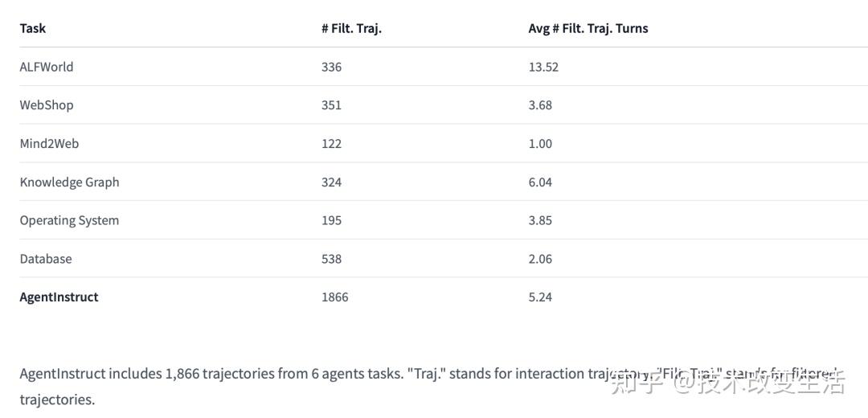Click the 5.24 average turns total
Viewport: 868px width, 418px height.
(x=540, y=297)
